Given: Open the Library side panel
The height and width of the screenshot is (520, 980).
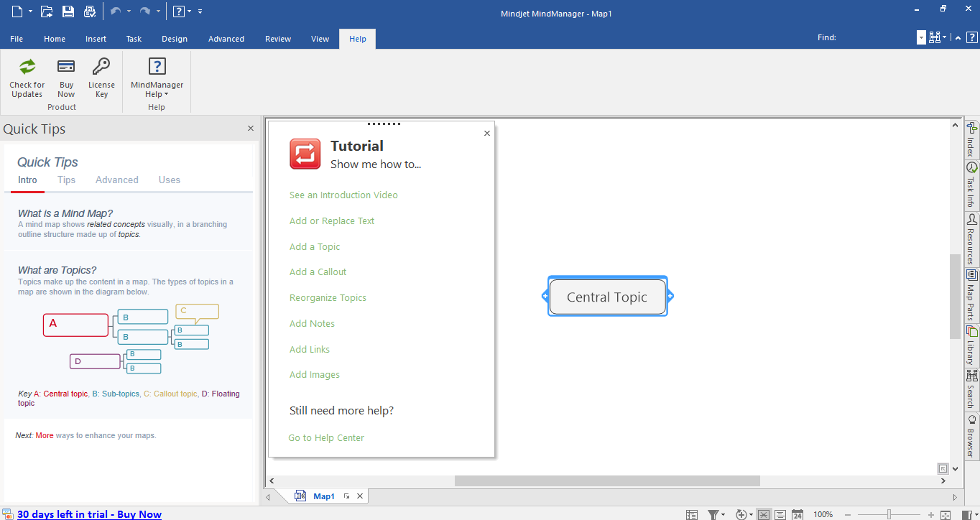Looking at the screenshot, I should tap(971, 345).
